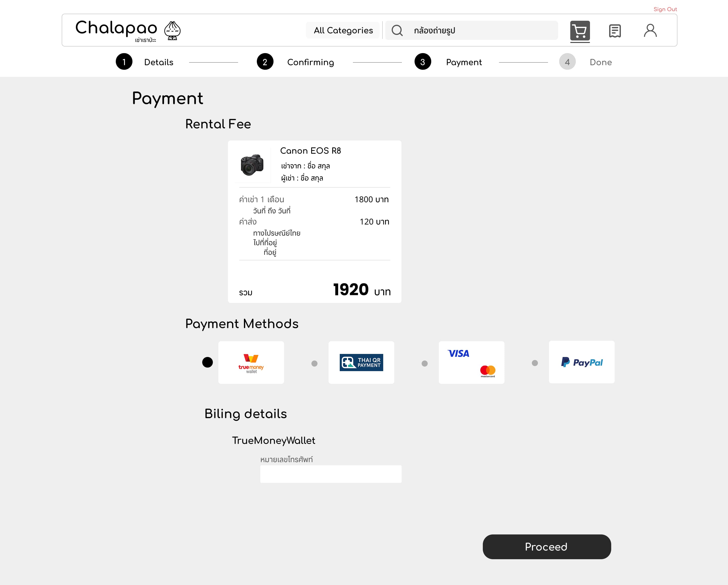Choose the Visa Mastercard logo card
Viewport: 728px width, 585px height.
click(x=471, y=363)
